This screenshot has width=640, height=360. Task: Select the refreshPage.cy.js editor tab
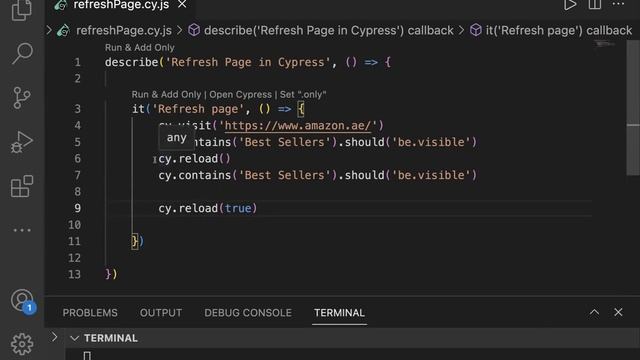(120, 5)
